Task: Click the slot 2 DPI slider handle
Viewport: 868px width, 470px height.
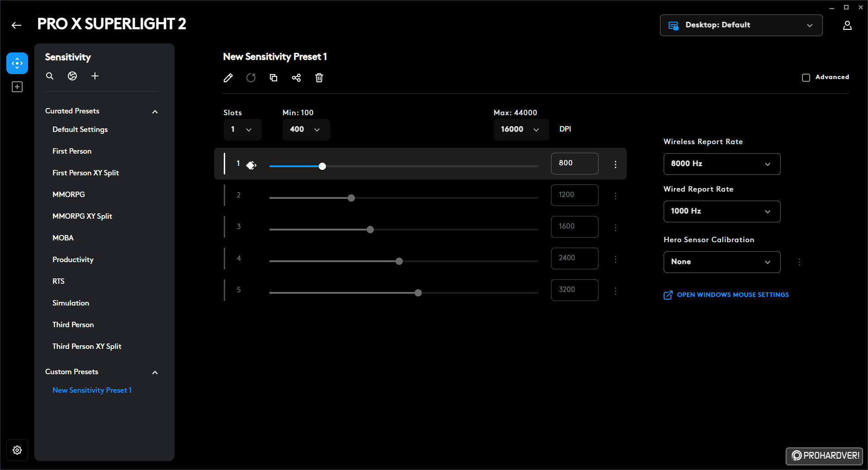Action: point(351,198)
